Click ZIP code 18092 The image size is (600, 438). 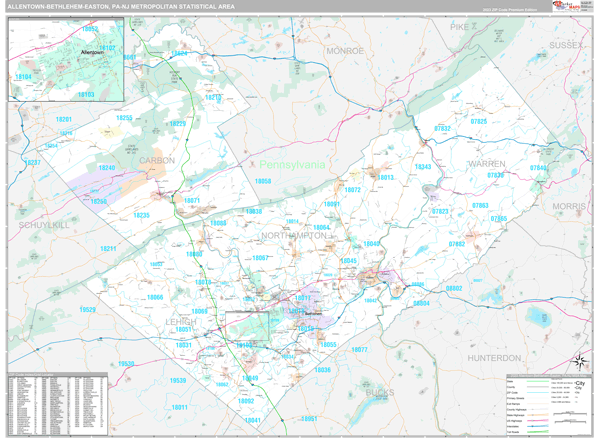(x=246, y=401)
